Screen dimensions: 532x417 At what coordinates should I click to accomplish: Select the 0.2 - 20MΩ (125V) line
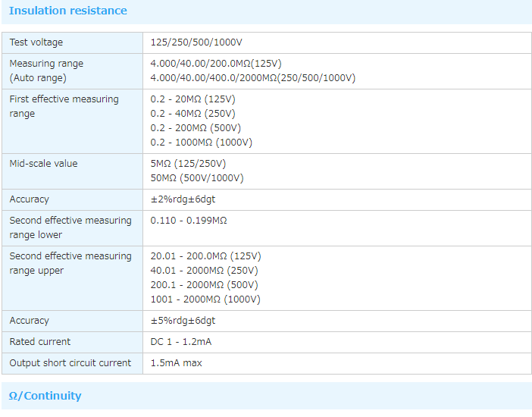click(192, 99)
